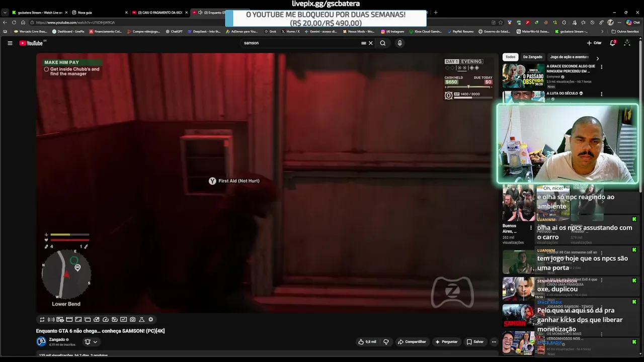Screen dimensions: 644x362
Task: Expand notification options chevron next to bell
Action: [x=95, y=342]
